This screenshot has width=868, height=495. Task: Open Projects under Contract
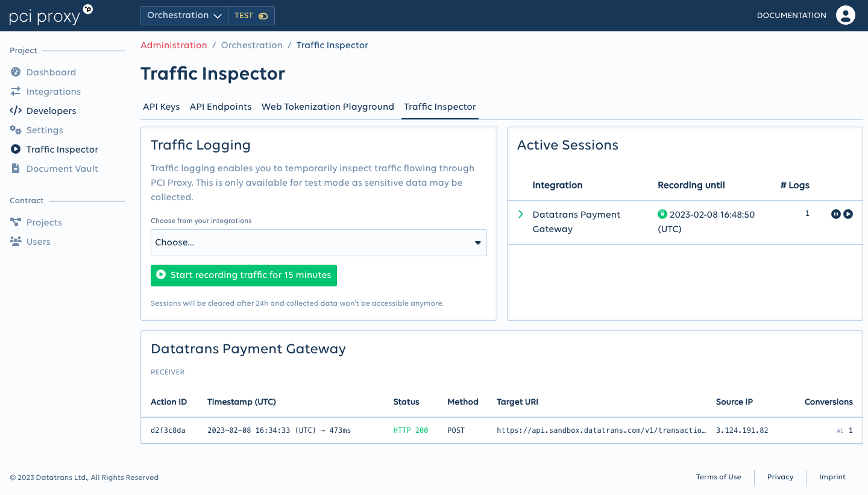pyautogui.click(x=44, y=222)
